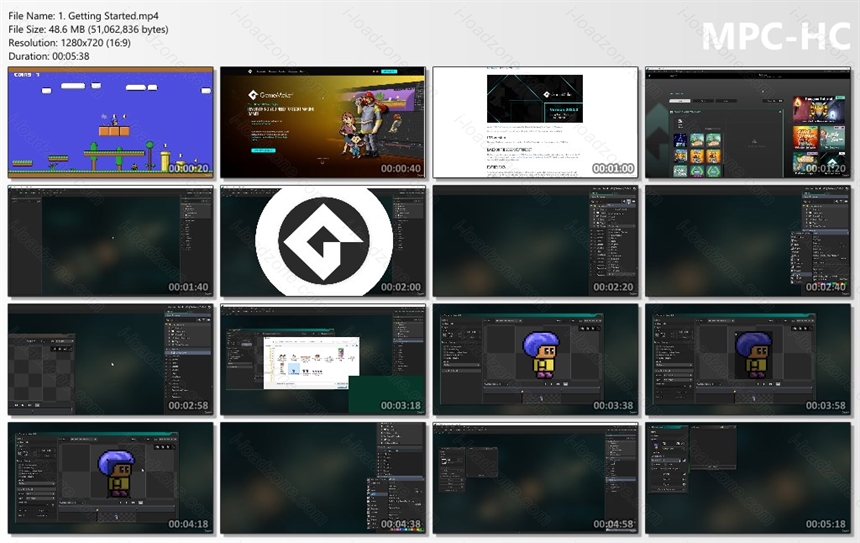
Task: Open the thumbnail stamped 00:02:58
Action: 110,360
